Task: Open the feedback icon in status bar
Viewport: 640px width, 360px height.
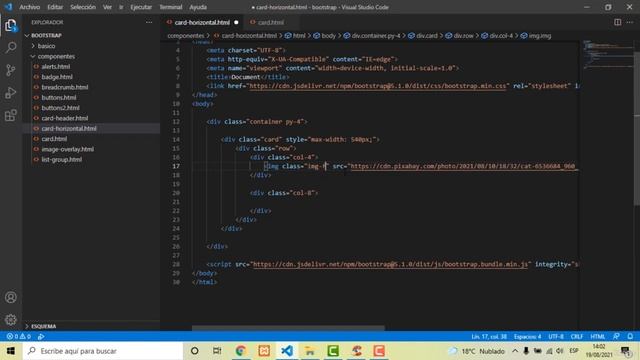Action: 616,336
